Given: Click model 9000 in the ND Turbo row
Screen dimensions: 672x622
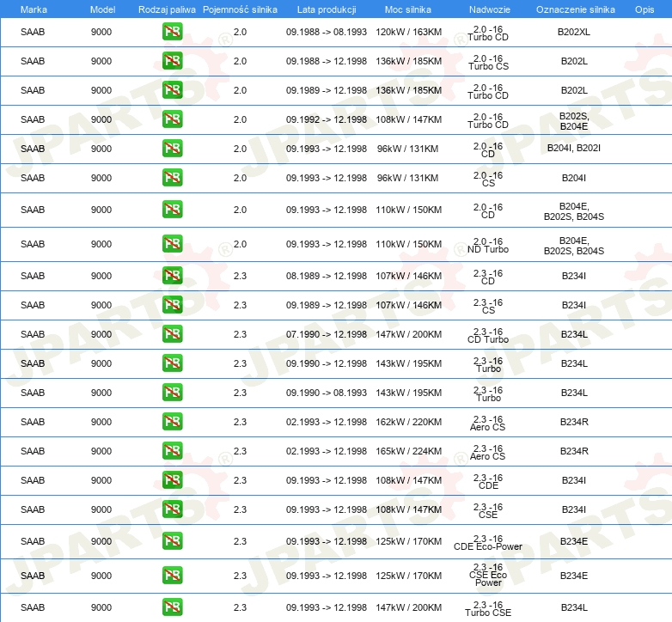Looking at the screenshot, I should [101, 244].
